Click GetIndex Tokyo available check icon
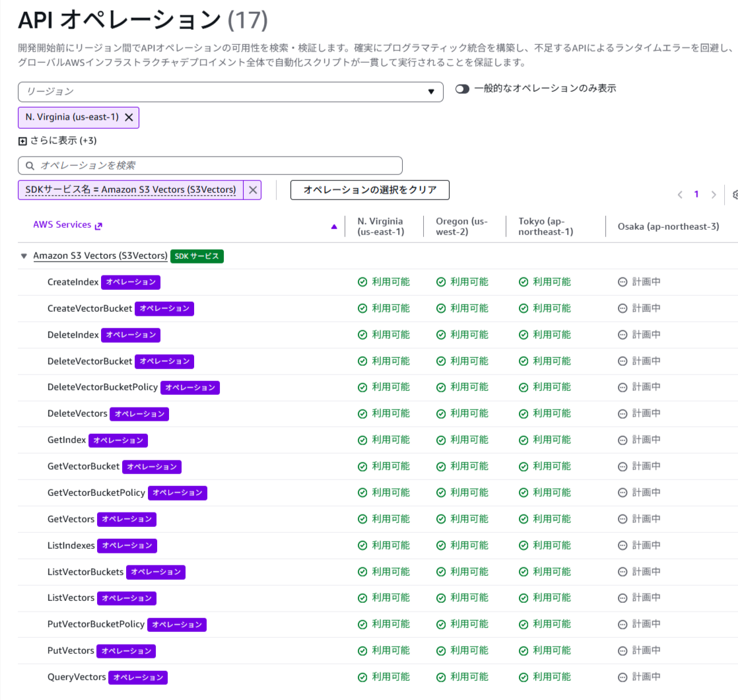This screenshot has height=700, width=738. tap(523, 440)
